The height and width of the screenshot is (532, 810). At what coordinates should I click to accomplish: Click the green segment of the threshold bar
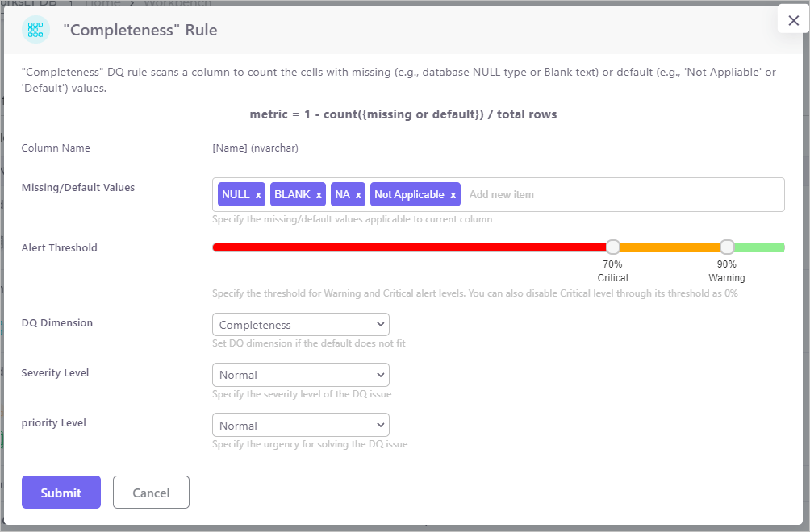pyautogui.click(x=760, y=247)
